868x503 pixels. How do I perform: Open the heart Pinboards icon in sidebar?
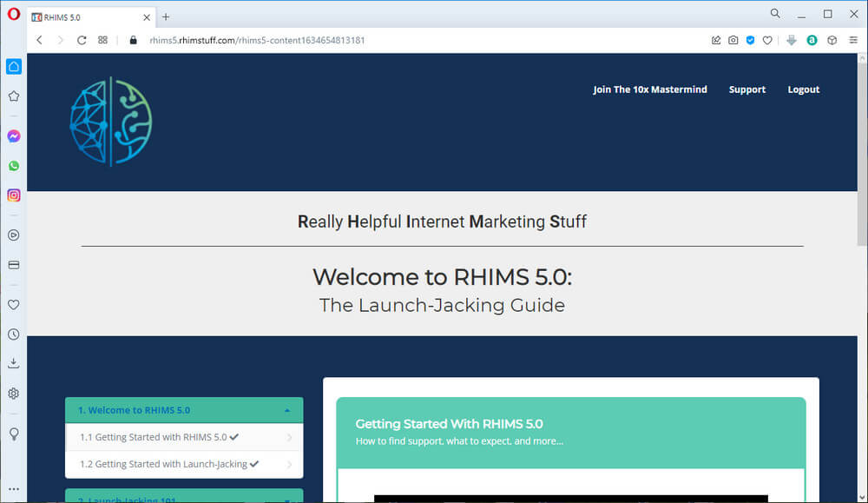point(14,305)
